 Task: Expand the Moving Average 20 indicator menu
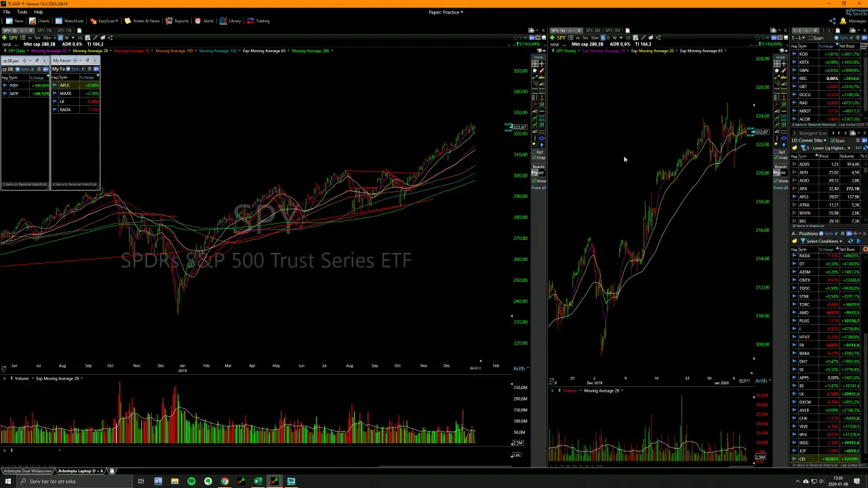click(111, 51)
